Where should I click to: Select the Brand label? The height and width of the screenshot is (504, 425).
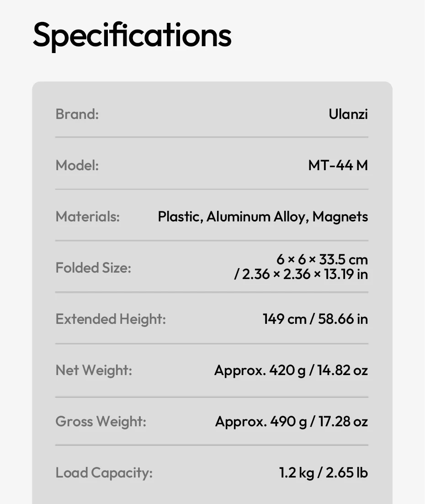click(x=77, y=114)
